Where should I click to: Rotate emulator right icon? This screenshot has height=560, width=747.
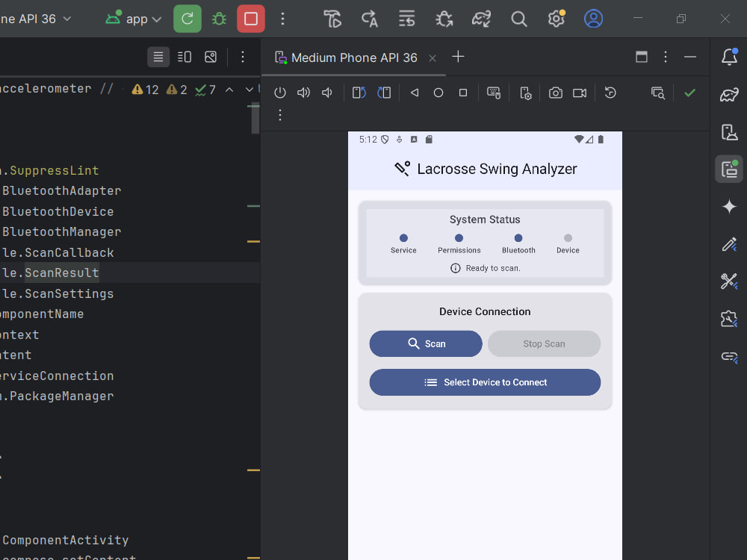(384, 93)
